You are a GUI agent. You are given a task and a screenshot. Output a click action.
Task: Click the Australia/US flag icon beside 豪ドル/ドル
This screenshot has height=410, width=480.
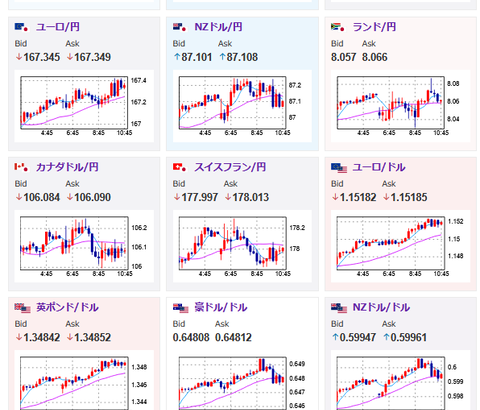pyautogui.click(x=181, y=308)
